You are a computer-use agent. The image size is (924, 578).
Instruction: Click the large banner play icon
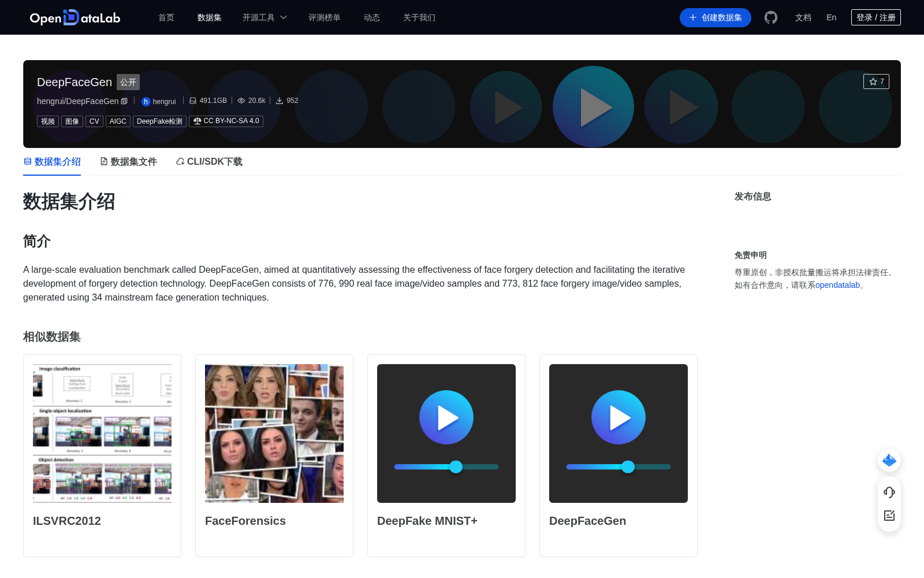click(594, 107)
